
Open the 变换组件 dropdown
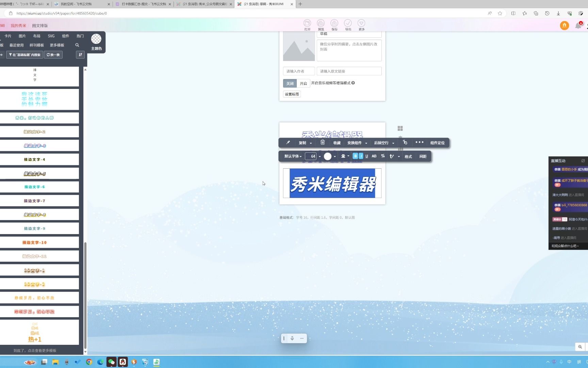coord(357,143)
